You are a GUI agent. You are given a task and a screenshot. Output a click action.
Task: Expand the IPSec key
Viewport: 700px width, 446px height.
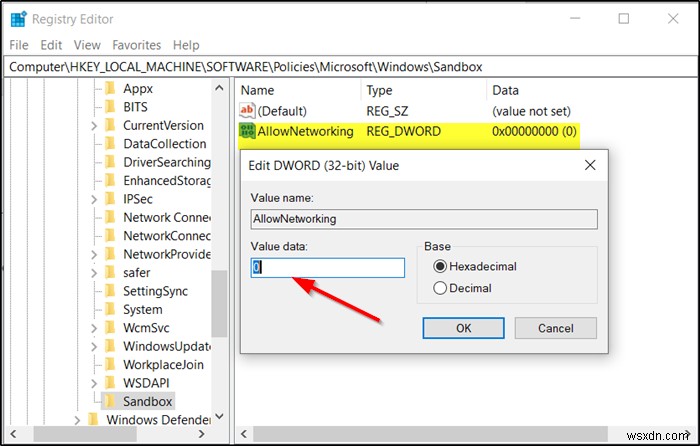tap(94, 199)
